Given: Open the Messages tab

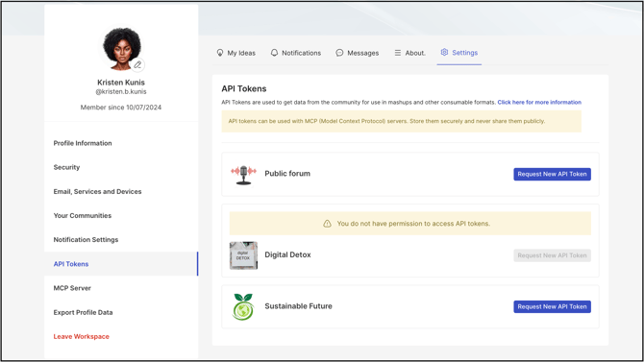Looking at the screenshot, I should [358, 53].
